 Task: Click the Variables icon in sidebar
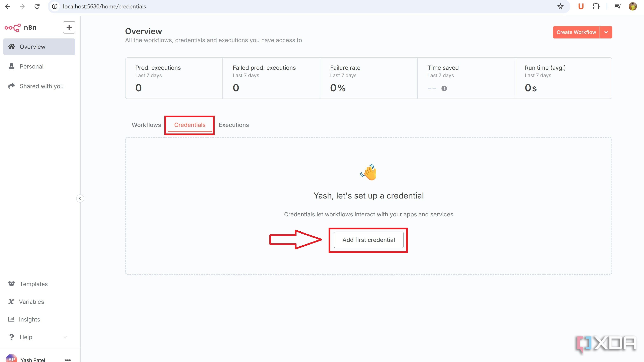click(11, 302)
